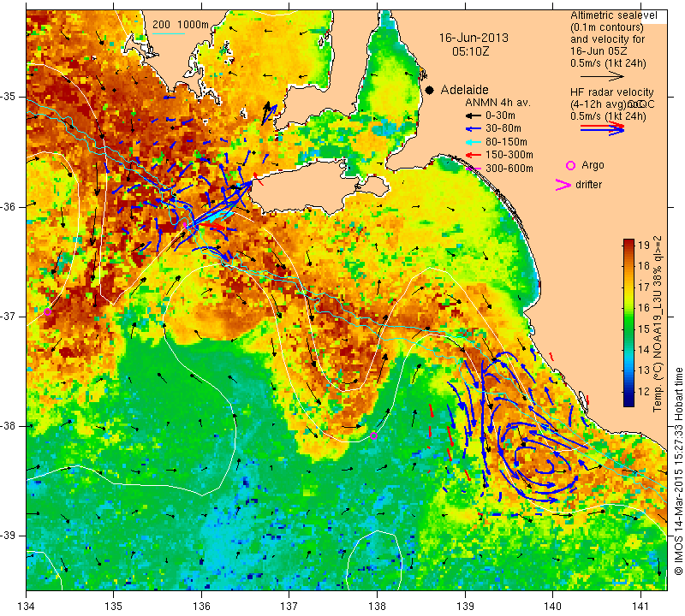The width and height of the screenshot is (685, 616).
Task: Click the '30-80m' depth label
Action: (x=503, y=129)
